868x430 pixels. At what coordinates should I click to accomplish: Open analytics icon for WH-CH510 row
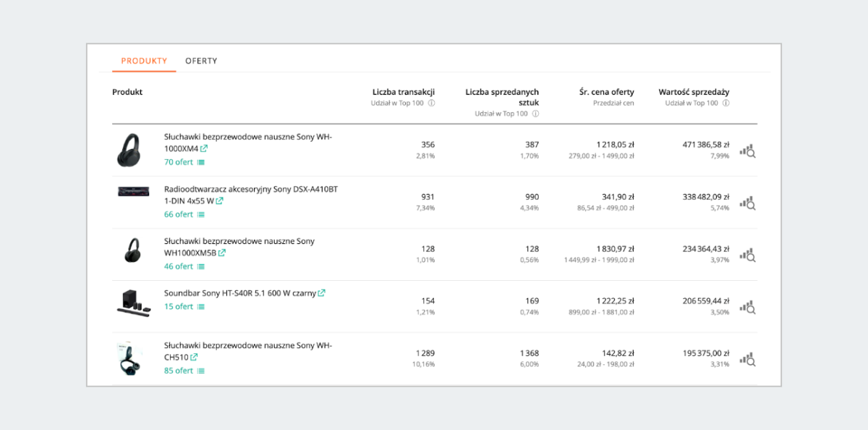747,359
